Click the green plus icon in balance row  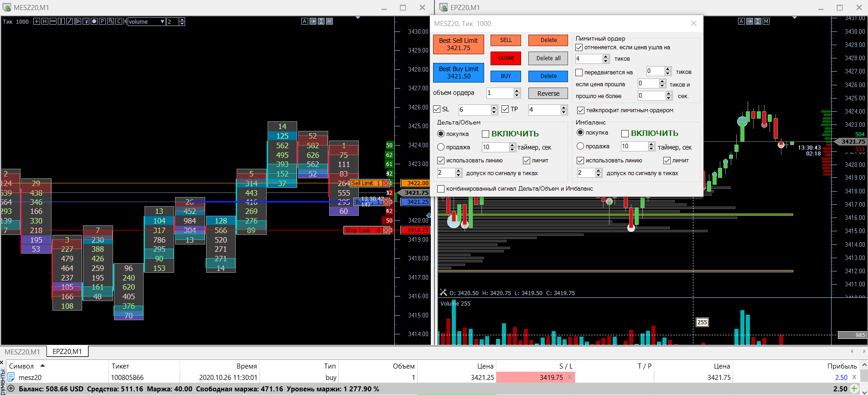(854, 389)
